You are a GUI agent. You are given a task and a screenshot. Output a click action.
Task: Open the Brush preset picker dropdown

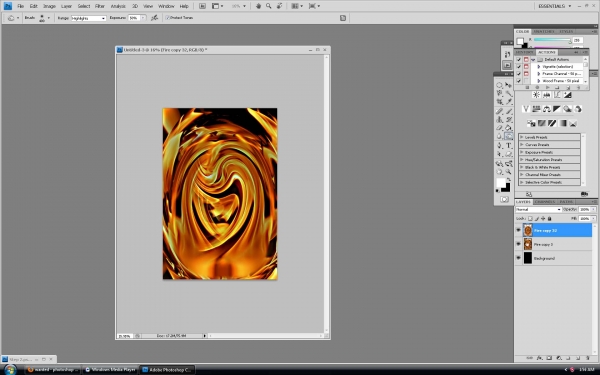[49, 18]
